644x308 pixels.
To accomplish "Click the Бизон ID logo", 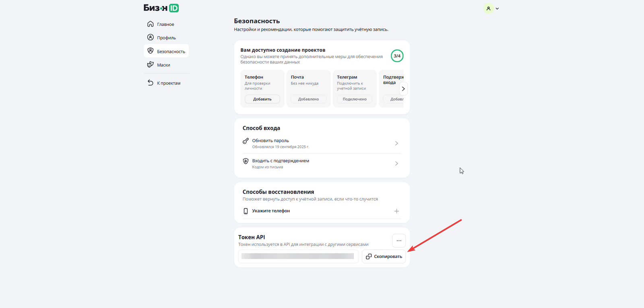I will pos(161,8).
